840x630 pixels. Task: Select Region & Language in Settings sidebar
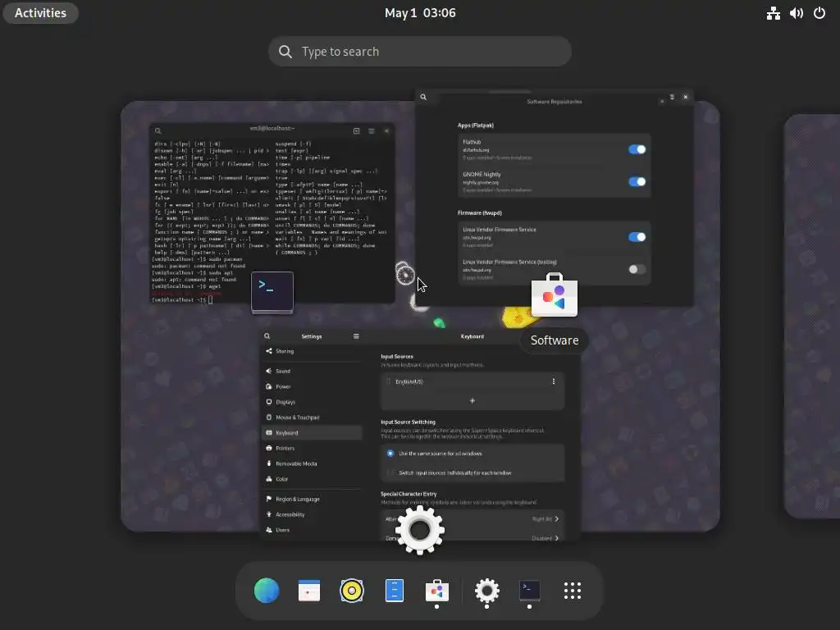tap(312, 499)
